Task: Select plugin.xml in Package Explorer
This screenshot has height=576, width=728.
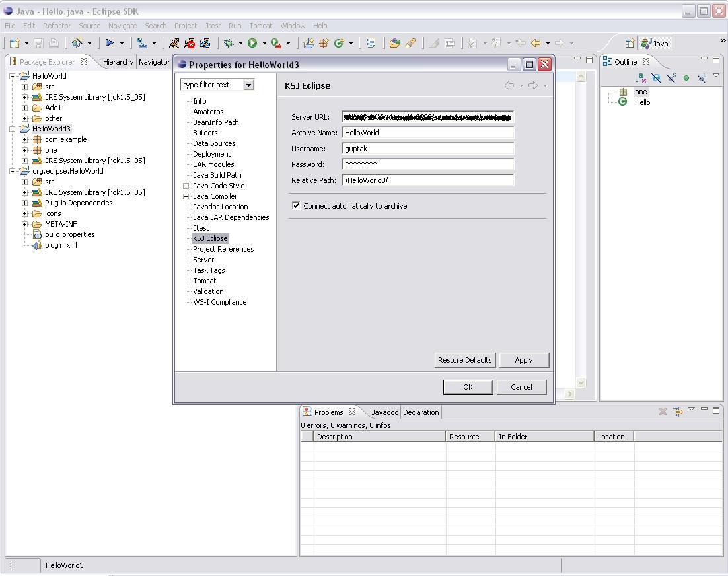Action: pos(61,245)
